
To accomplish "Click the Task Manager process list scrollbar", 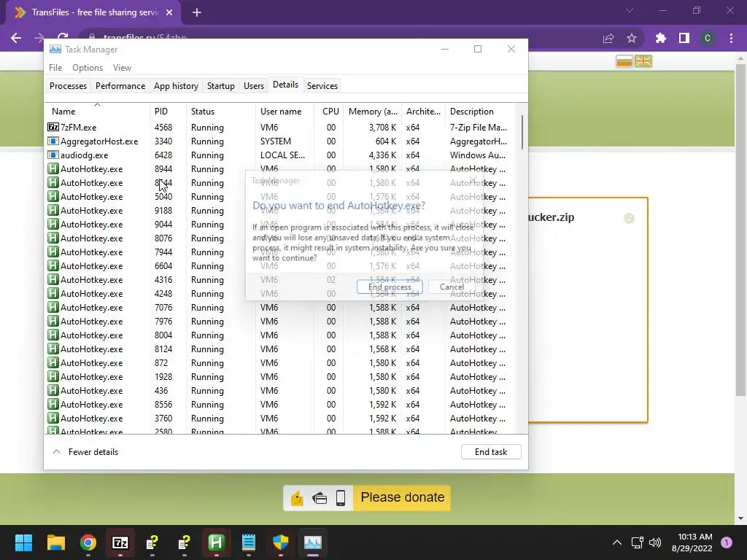I will 522,133.
